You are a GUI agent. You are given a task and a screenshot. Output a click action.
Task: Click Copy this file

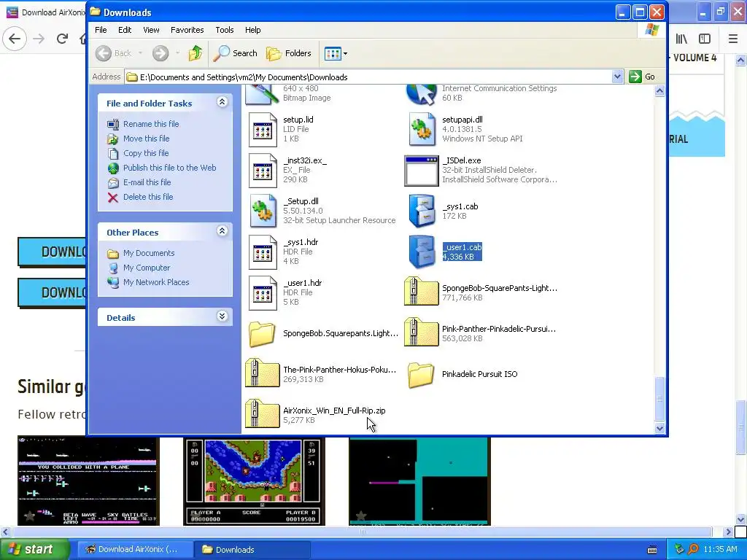click(x=146, y=153)
